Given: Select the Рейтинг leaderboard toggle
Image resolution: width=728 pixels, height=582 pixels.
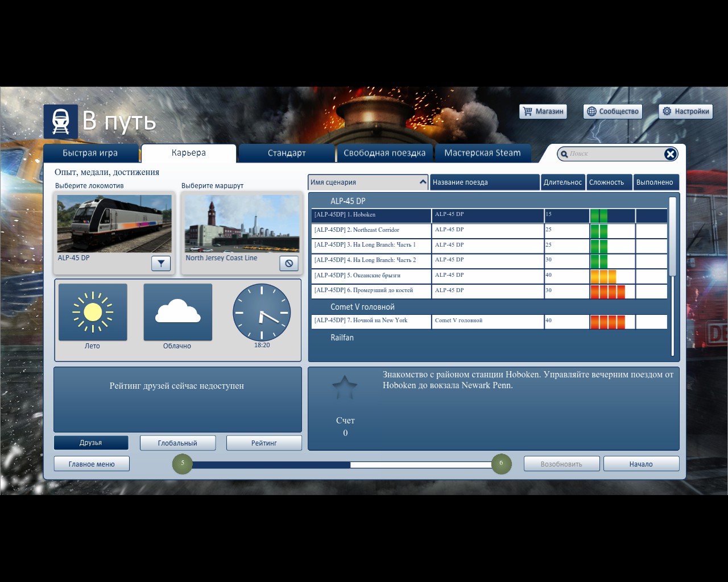Looking at the screenshot, I should coord(264,443).
